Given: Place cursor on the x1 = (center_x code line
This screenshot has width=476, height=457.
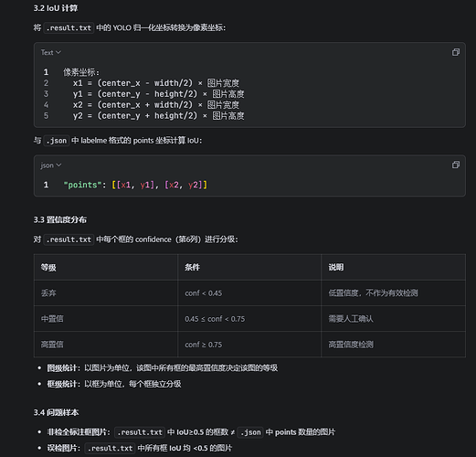Looking at the screenshot, I should pyautogui.click(x=156, y=83).
